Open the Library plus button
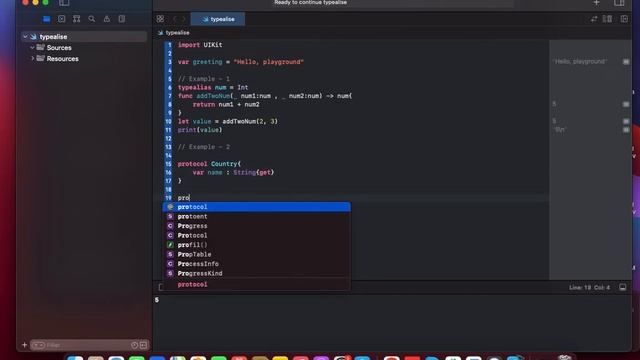The height and width of the screenshot is (360, 640). tap(596, 3)
